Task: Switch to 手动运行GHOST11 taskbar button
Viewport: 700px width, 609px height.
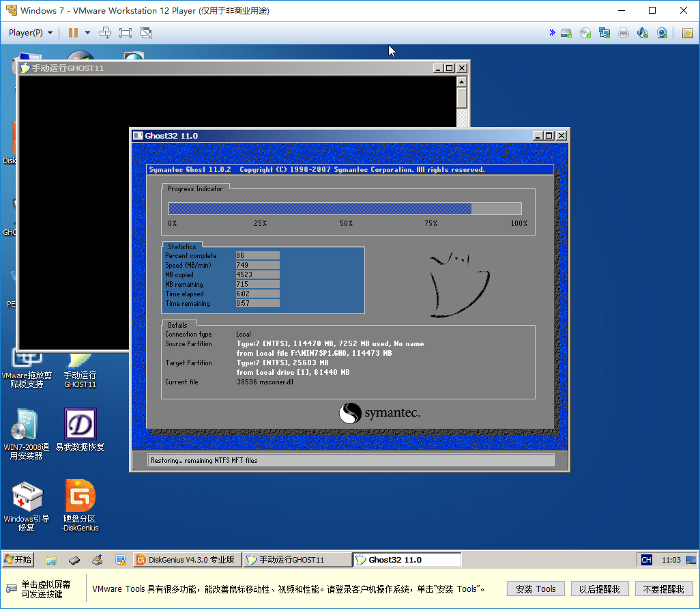Action: click(x=297, y=560)
